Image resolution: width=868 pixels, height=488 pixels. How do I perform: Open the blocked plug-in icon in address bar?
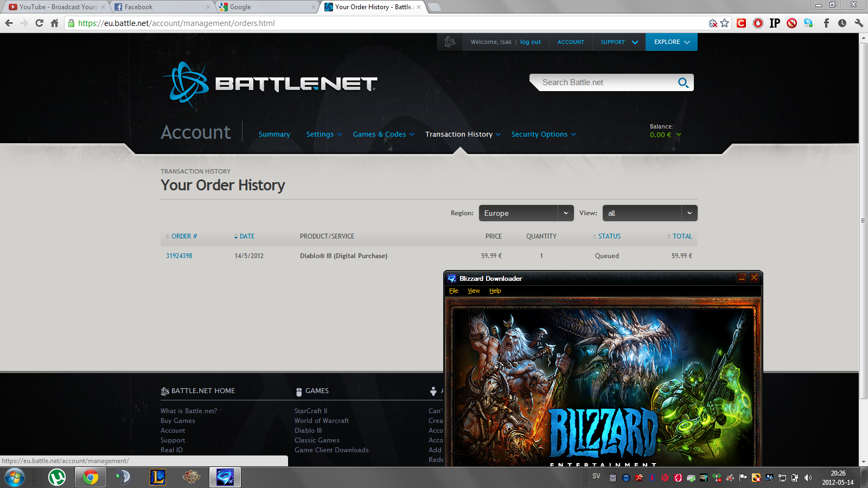coord(713,23)
